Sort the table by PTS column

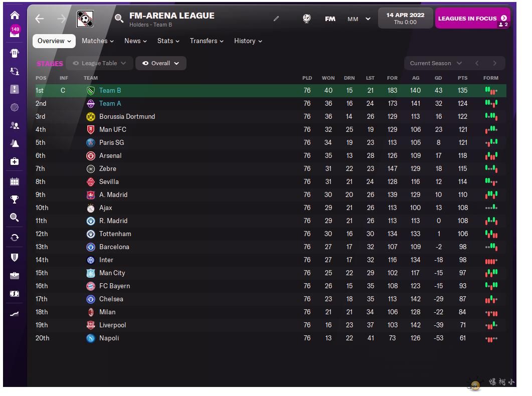tap(462, 78)
